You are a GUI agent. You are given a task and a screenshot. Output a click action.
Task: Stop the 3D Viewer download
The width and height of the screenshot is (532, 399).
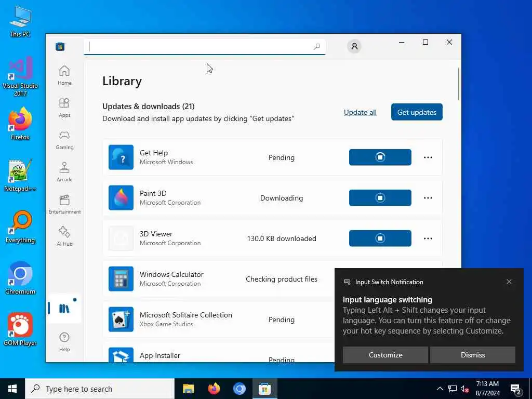pyautogui.click(x=380, y=238)
